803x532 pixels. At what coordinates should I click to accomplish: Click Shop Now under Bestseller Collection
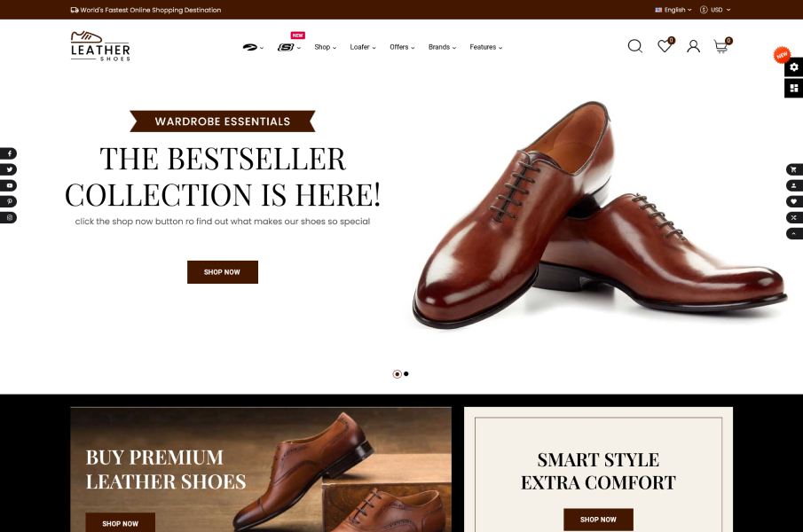pos(222,272)
